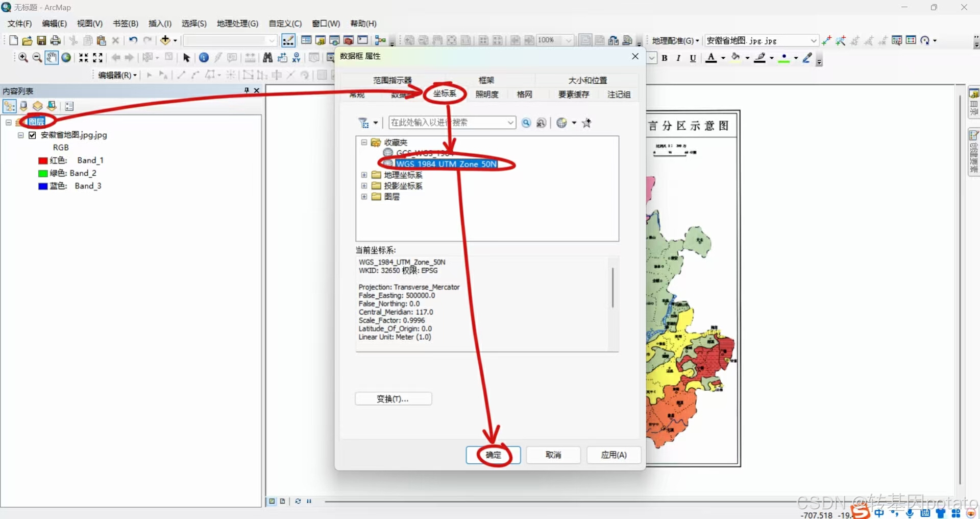Click Fixed Zoom In arrows icon
The height and width of the screenshot is (519, 980).
pos(83,58)
